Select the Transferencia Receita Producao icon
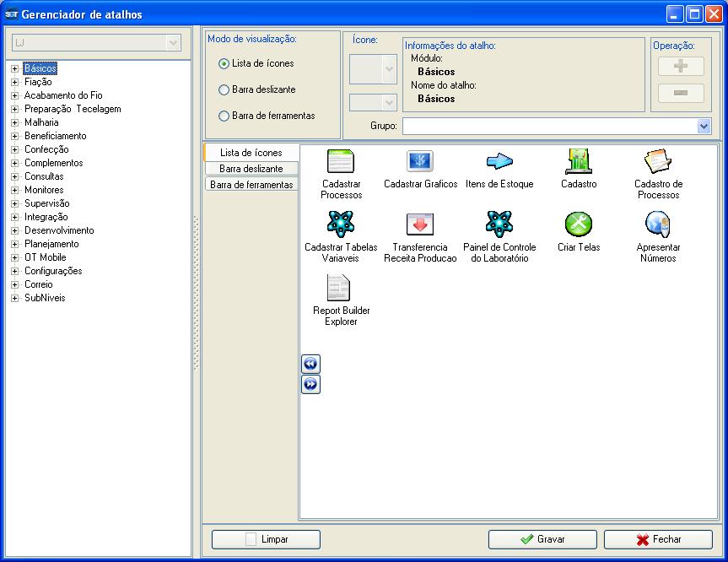The image size is (728, 562). click(419, 224)
